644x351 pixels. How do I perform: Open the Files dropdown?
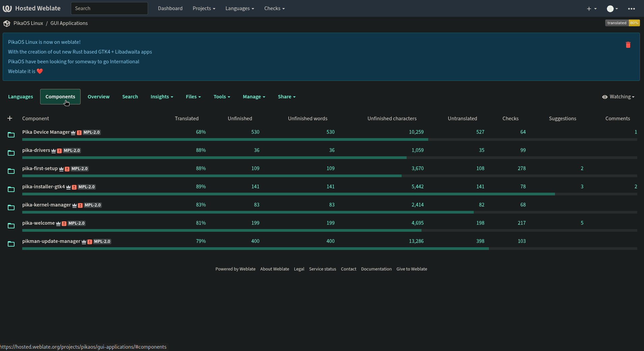point(193,97)
